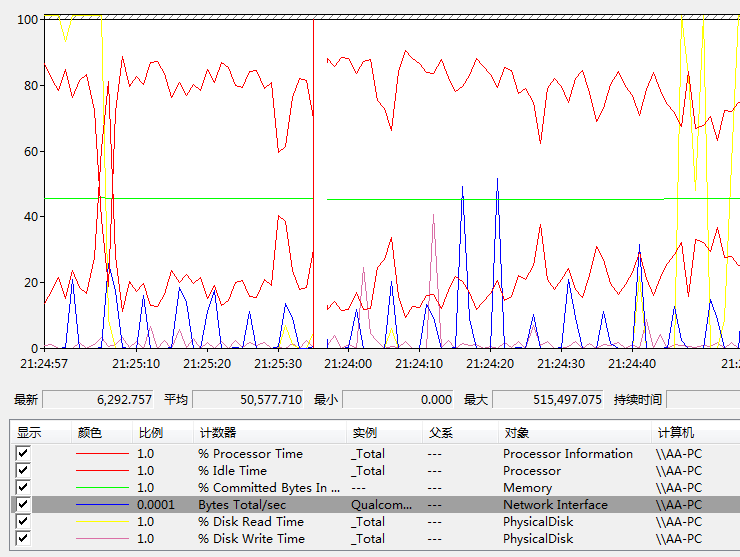Viewport: 740px width, 557px height.
Task: Click the blue color line for Bytes Total/sec
Action: [x=102, y=505]
